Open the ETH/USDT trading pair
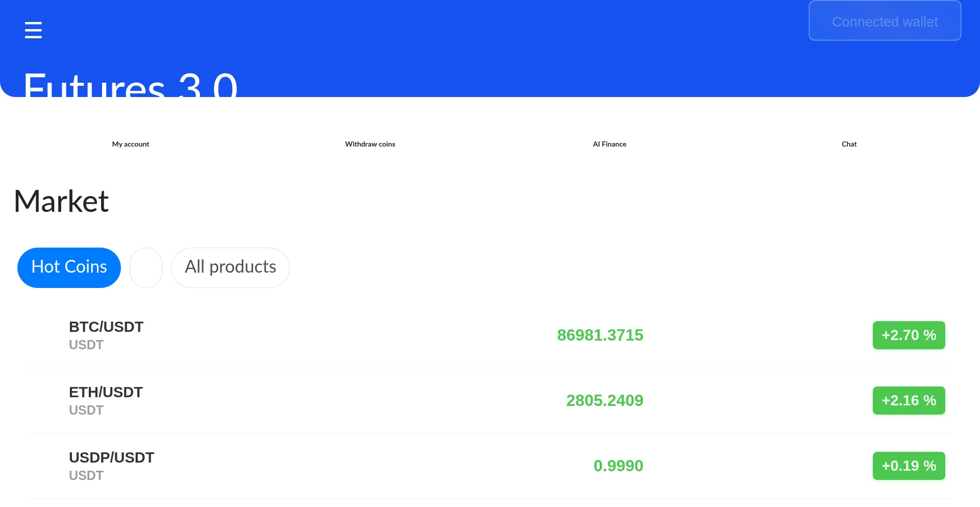 pos(106,392)
